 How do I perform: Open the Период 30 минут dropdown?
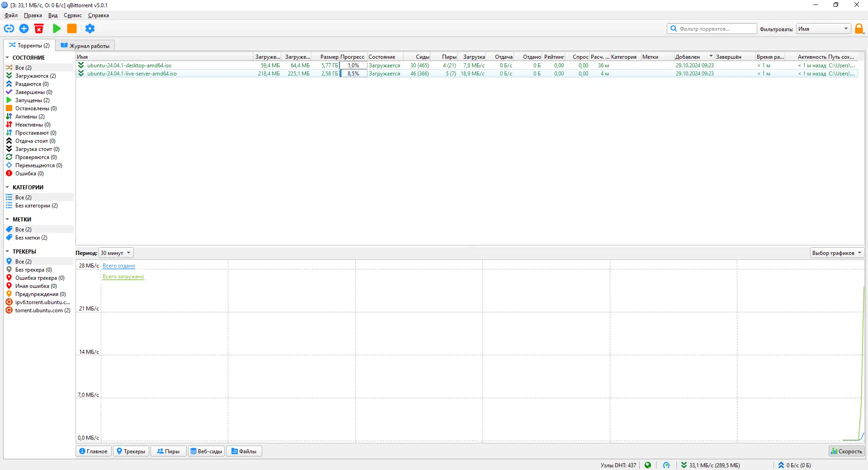[116, 253]
